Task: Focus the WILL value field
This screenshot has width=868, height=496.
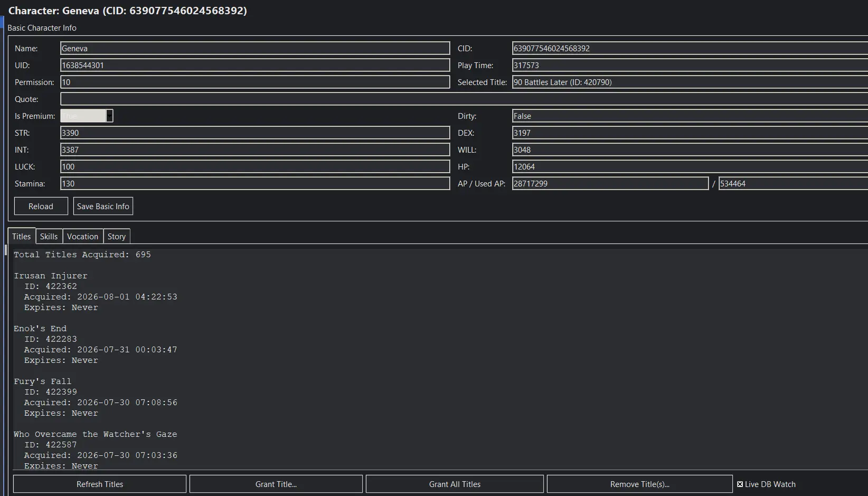Action: (690, 149)
